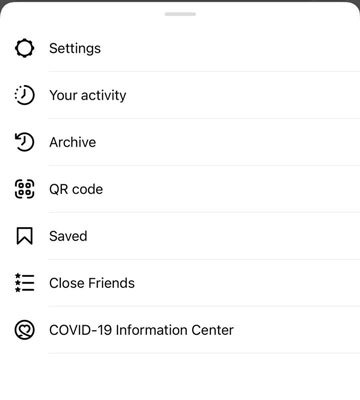Tap the COVID-19 heart circle icon
The height and width of the screenshot is (400, 360).
pyautogui.click(x=24, y=330)
